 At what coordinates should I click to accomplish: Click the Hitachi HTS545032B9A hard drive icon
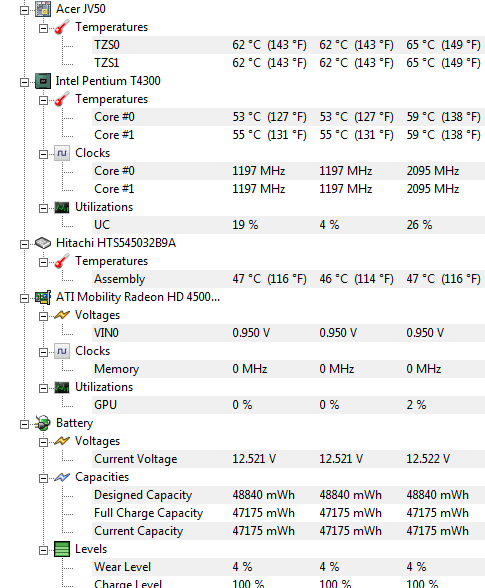point(43,243)
